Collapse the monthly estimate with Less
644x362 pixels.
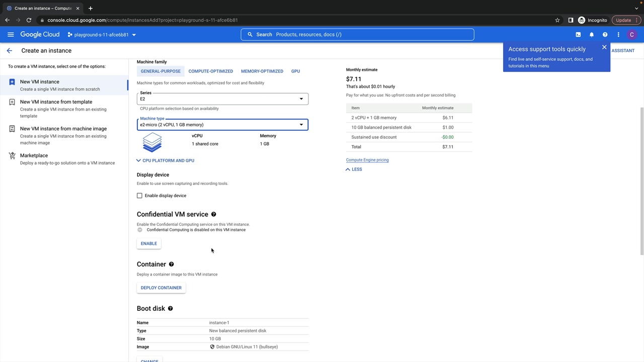point(354,169)
